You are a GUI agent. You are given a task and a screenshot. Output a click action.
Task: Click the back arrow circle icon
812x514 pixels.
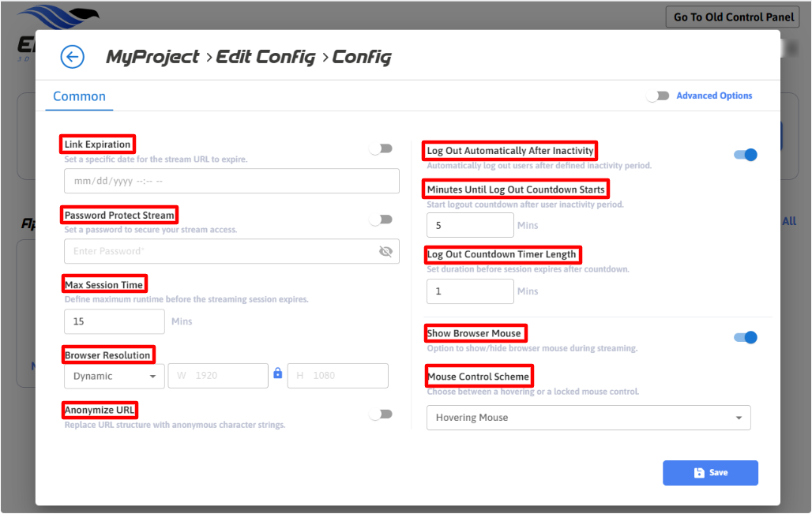pos(72,57)
